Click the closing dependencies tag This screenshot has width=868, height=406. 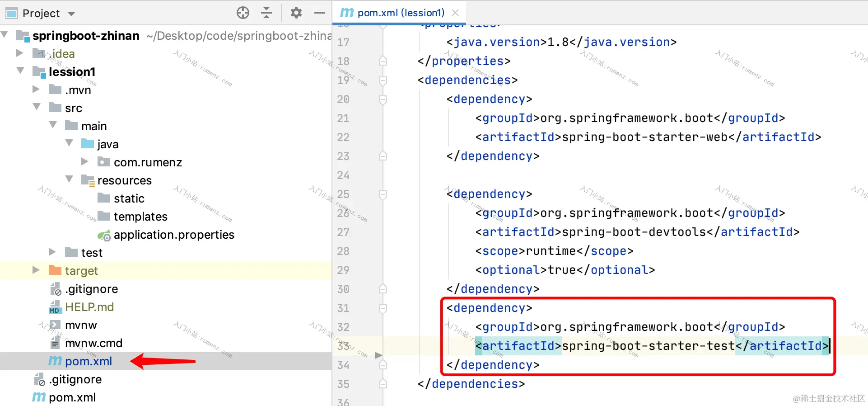(x=471, y=384)
